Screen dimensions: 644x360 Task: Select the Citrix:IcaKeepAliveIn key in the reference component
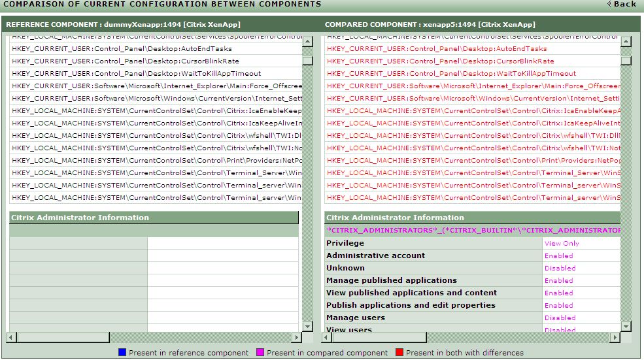point(157,123)
